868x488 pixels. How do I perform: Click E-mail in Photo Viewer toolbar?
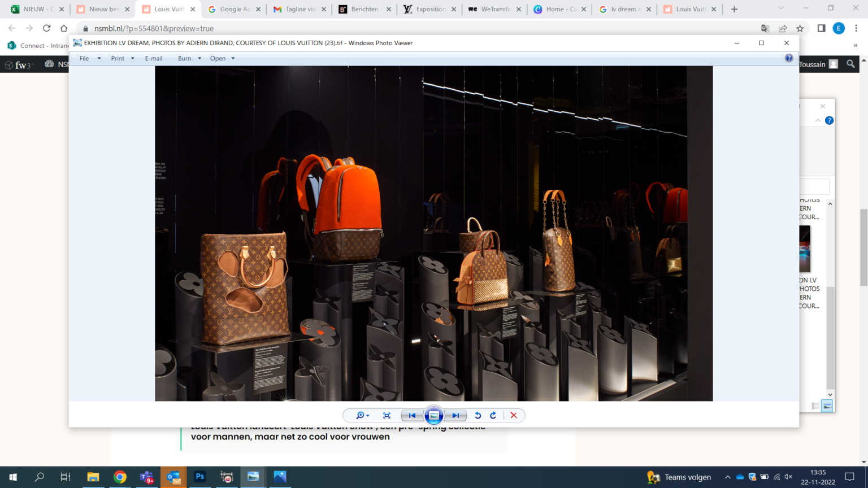(x=153, y=58)
